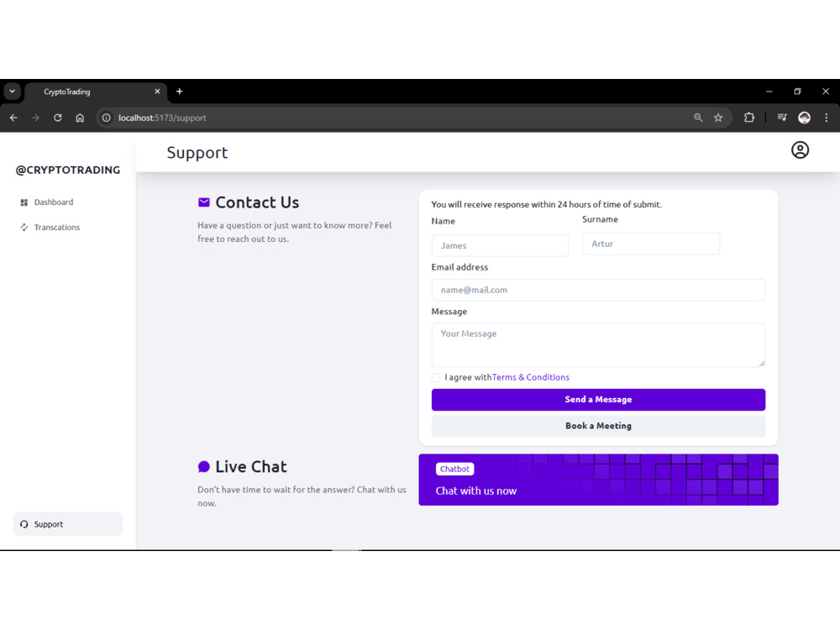The height and width of the screenshot is (630, 840).
Task: Focus the Surname input field
Action: tap(651, 244)
